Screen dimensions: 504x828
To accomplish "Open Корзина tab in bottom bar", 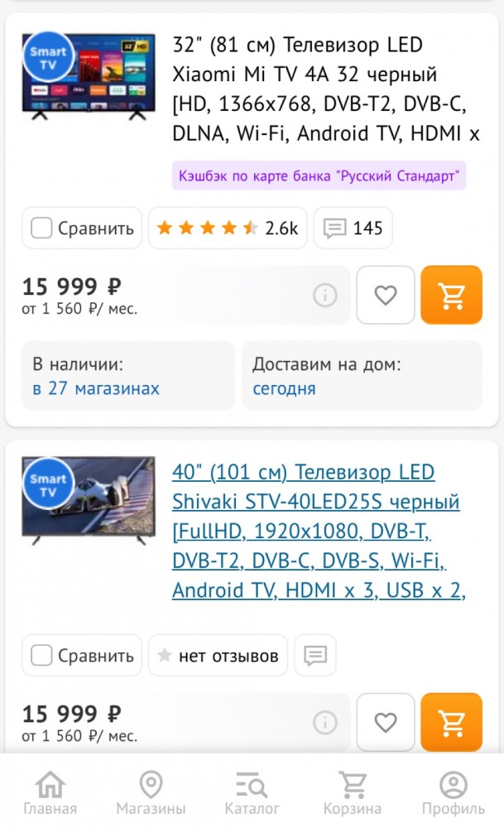I will click(x=353, y=792).
